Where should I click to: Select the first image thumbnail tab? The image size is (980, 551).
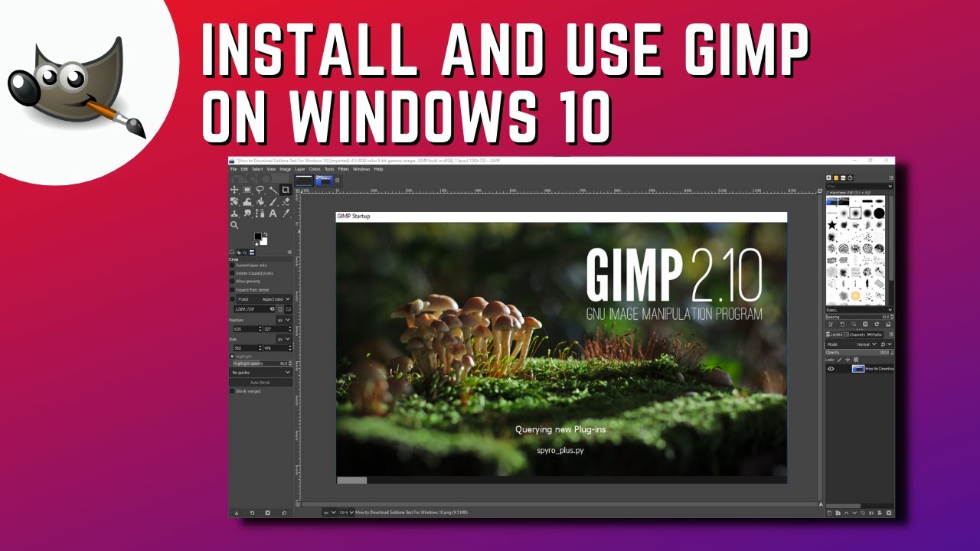(x=304, y=181)
